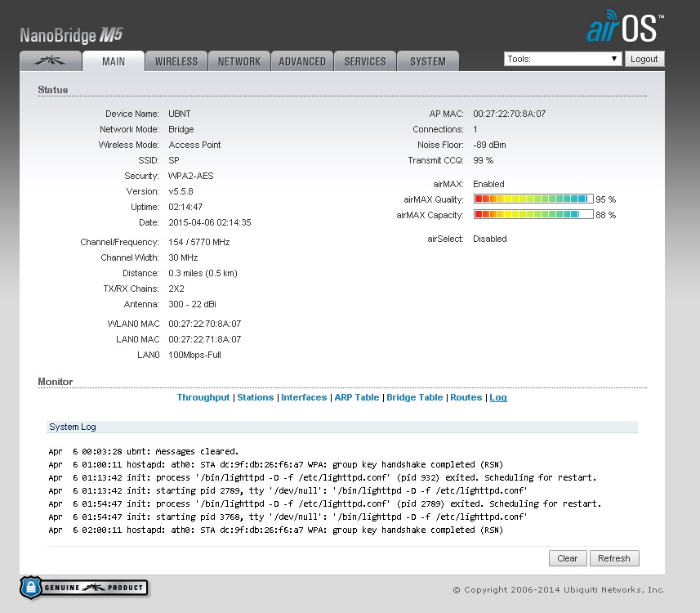Click the Antenna value 300 - 22 dBi
This screenshot has height=613, width=700.
pyautogui.click(x=193, y=304)
